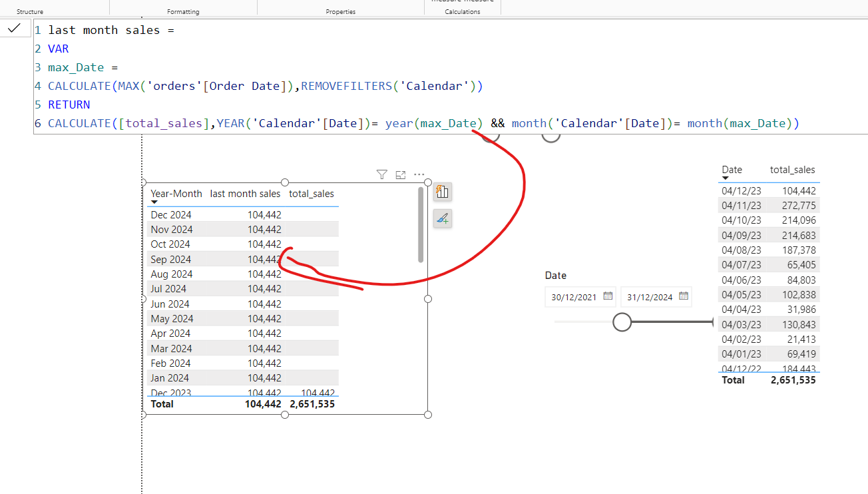Select the Dec 2024 row label
The width and height of the screenshot is (868, 494).
tap(171, 214)
